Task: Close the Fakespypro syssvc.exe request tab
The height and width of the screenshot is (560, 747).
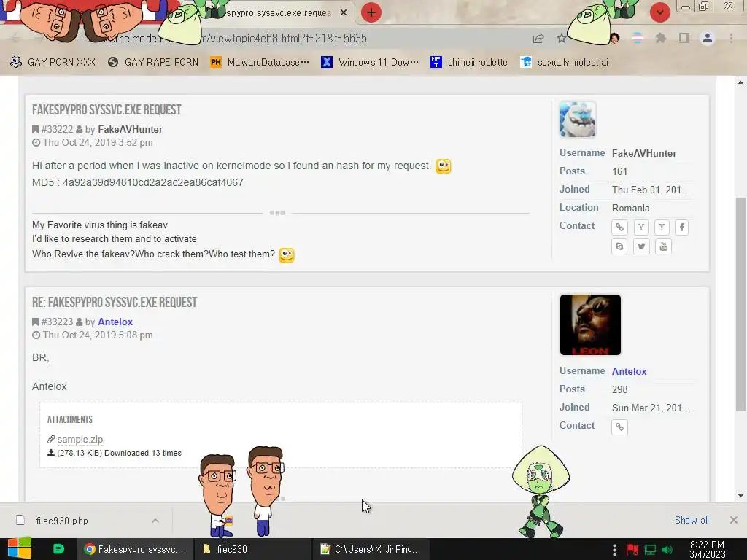Action: pos(344,13)
